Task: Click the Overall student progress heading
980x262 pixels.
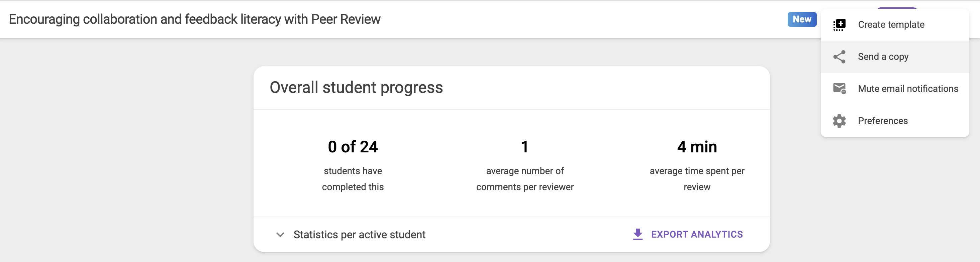Action: click(x=356, y=88)
